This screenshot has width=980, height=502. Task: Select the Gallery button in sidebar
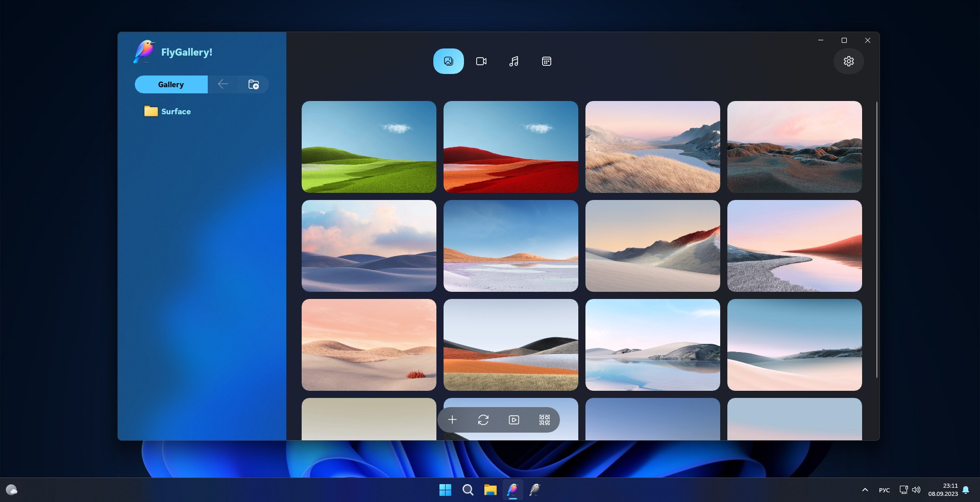pyautogui.click(x=171, y=84)
